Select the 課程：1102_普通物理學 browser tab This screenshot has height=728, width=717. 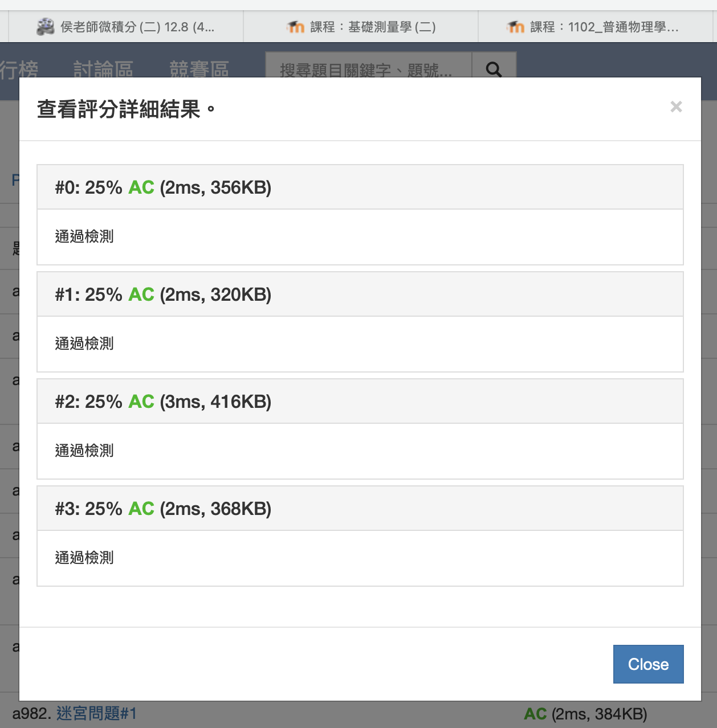coord(604,27)
